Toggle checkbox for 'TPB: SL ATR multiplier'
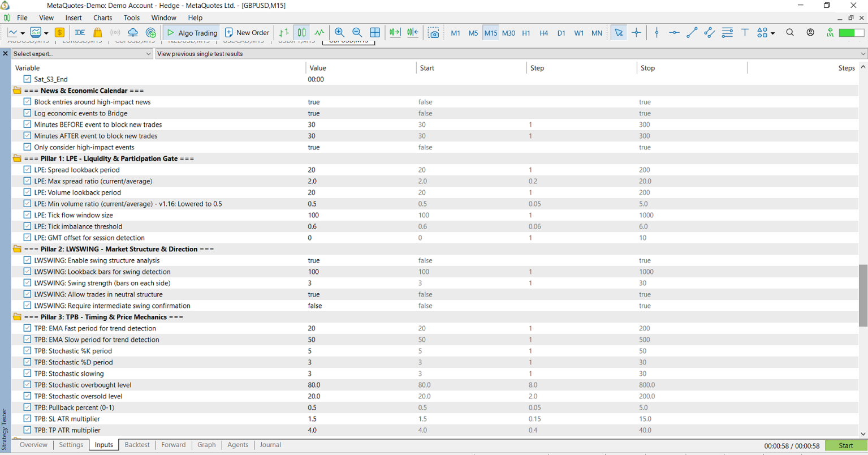 point(27,419)
